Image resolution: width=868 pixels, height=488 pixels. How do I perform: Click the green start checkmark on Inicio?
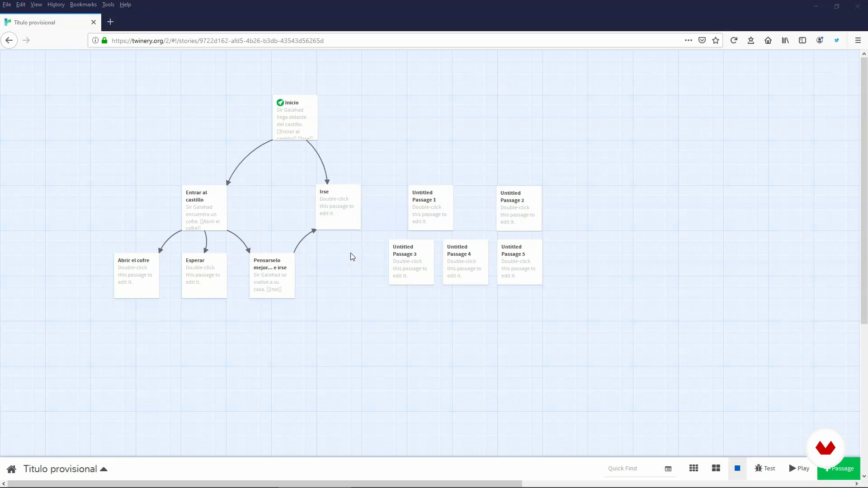(280, 103)
